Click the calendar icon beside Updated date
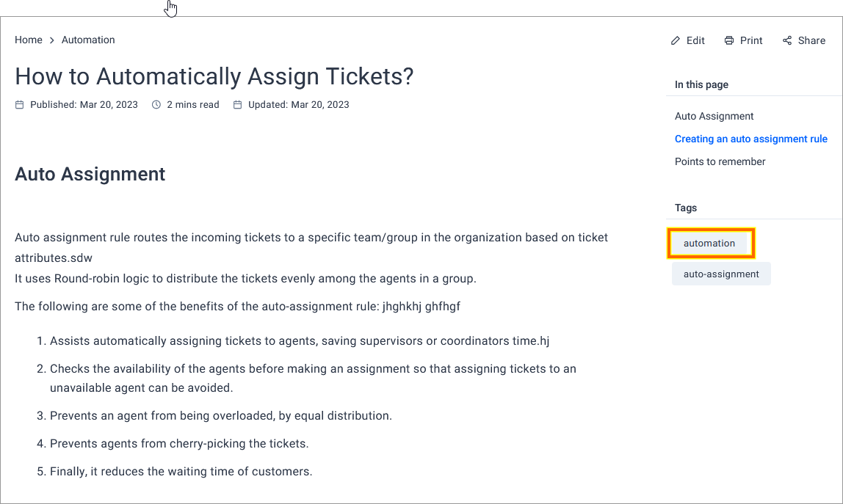 click(x=238, y=105)
